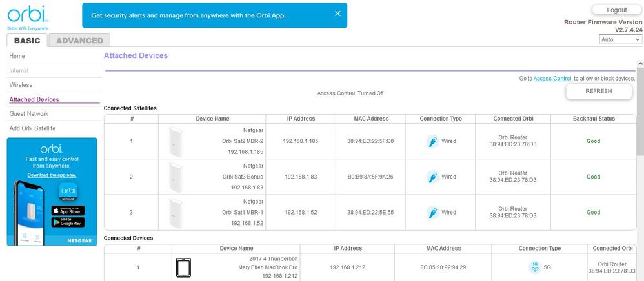Screen dimensions: 644x281
Task: Click wired connection icon for Orbi Sat2 MBR-2
Action: click(432, 141)
